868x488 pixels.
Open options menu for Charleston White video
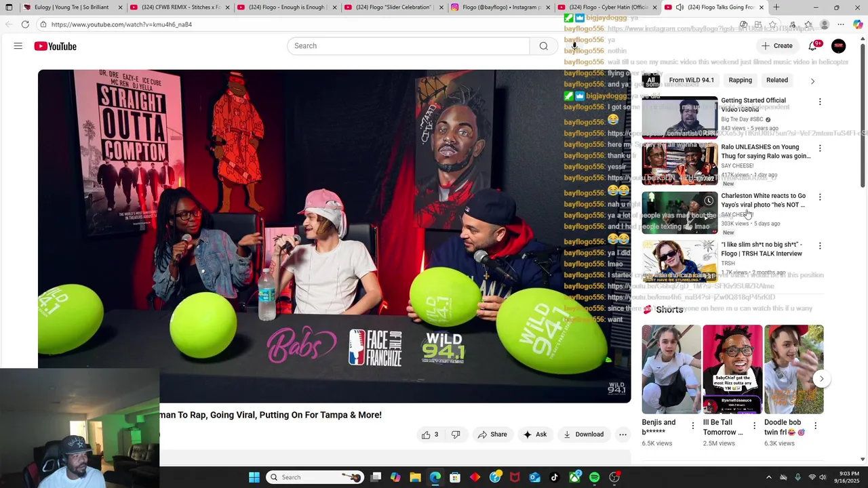[820, 197]
